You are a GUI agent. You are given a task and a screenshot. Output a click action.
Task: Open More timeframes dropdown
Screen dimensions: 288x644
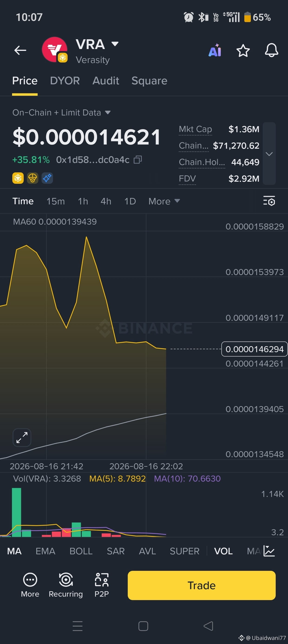pyautogui.click(x=164, y=201)
